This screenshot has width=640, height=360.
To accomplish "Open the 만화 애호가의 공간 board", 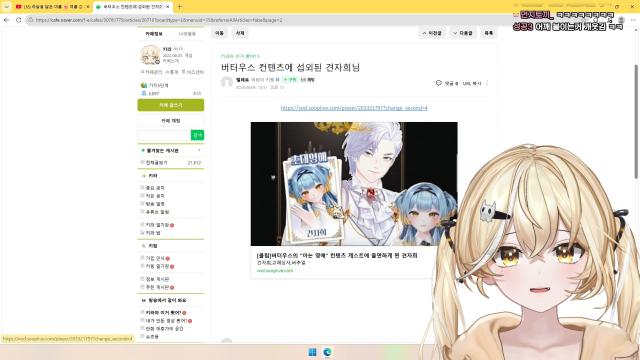I will [164, 329].
